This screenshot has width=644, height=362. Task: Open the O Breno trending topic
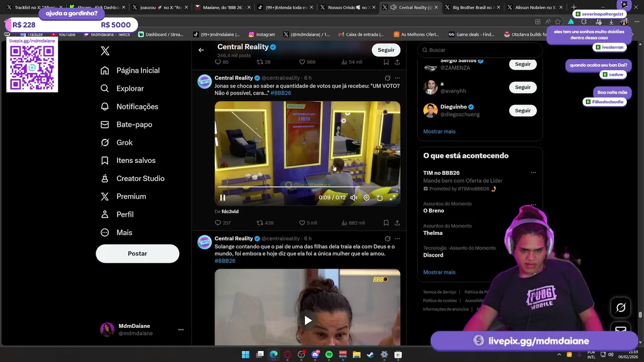coord(434,211)
